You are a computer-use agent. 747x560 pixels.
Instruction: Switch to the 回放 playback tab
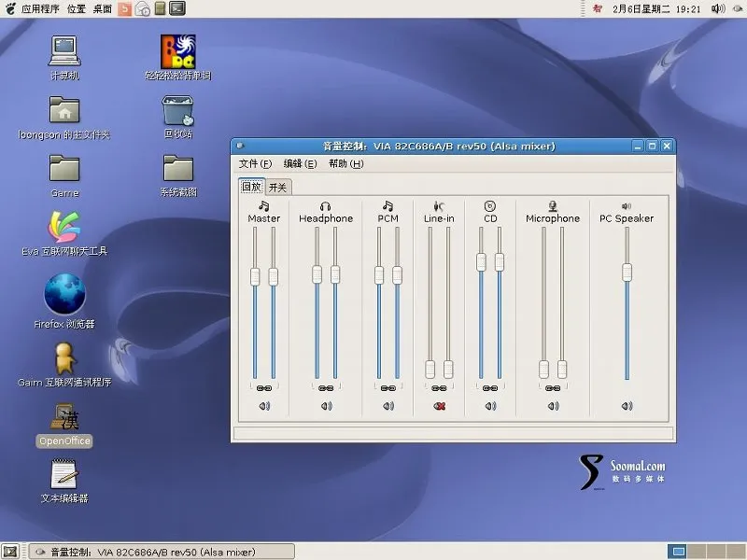coord(251,187)
